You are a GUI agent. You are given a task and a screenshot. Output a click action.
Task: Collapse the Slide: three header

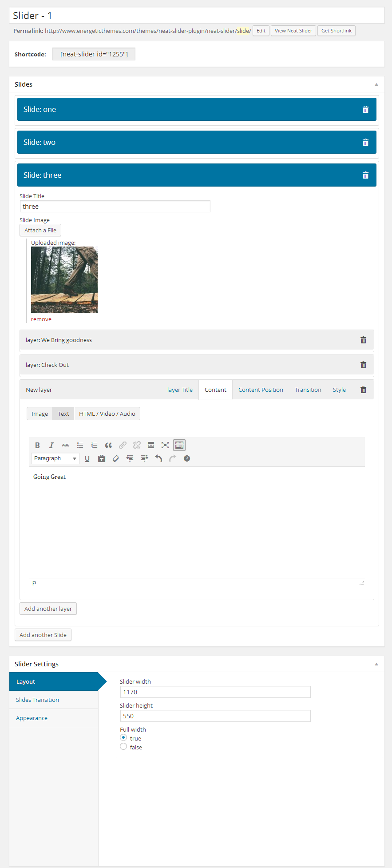click(x=197, y=175)
